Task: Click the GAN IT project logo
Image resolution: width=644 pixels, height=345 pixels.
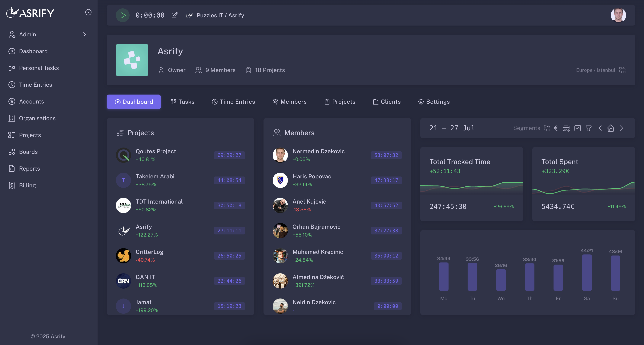Action: [x=123, y=281]
